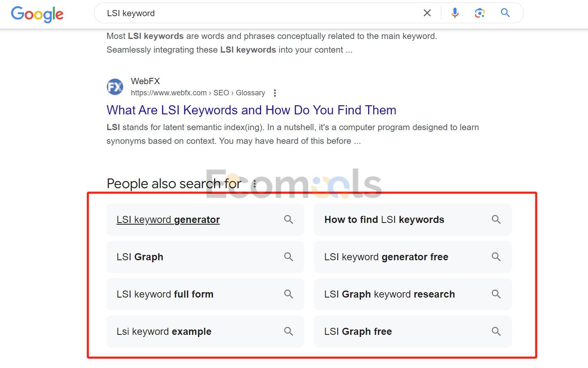Viewport: 588px width, 368px height.
Task: Click the snippet 'Most LSI keywords are words'
Action: [x=272, y=43]
